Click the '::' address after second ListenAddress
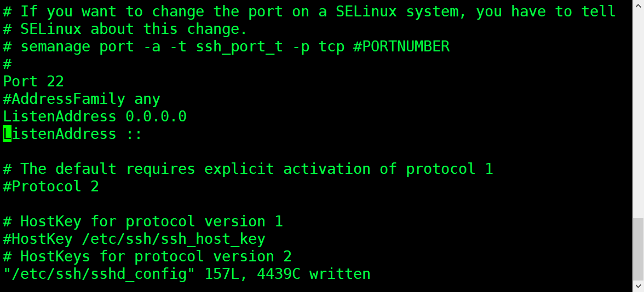The width and height of the screenshot is (644, 292). tap(134, 135)
